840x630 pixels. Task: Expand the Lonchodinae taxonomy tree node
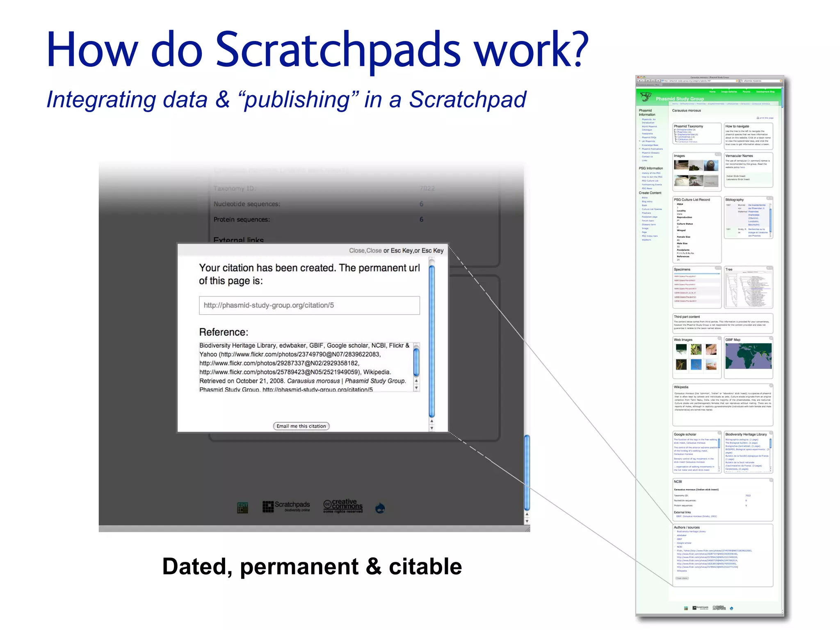click(x=676, y=137)
